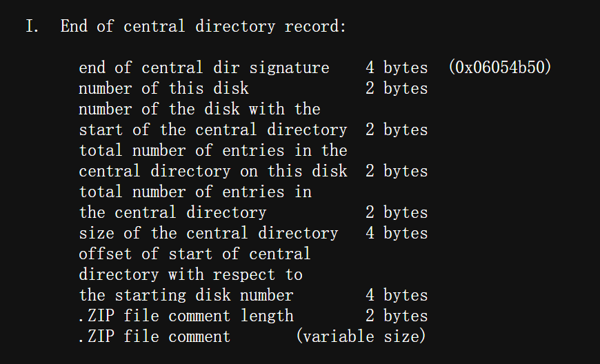Viewport: 600px width, 364px height.
Task: Click the "End of central directory record:" heading
Action: point(203,27)
